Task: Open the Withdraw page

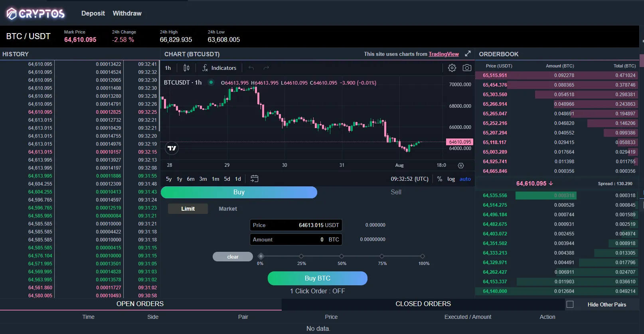Action: pyautogui.click(x=127, y=13)
